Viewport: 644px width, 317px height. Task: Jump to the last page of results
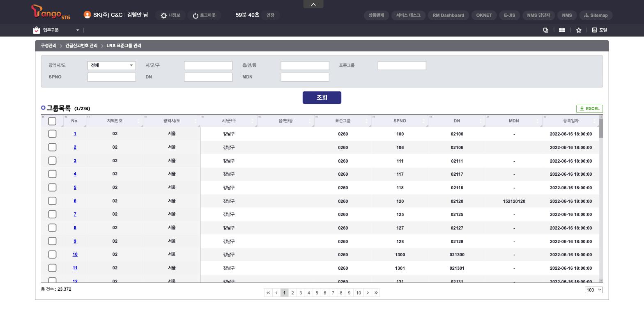(376, 293)
